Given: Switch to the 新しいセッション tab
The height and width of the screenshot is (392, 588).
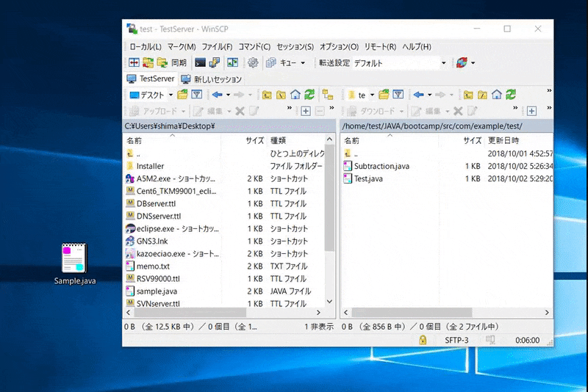Looking at the screenshot, I should tap(211, 79).
